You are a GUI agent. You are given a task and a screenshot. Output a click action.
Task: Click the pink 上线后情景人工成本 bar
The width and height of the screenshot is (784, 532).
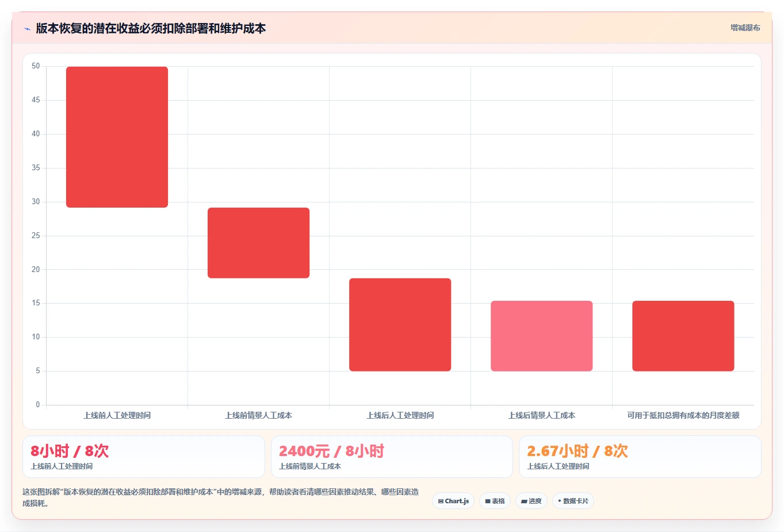(x=542, y=336)
